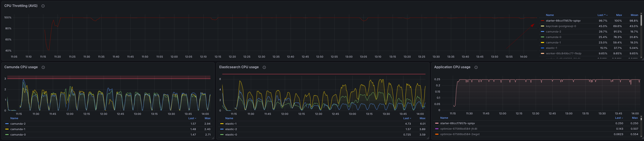Image resolution: width=644 pixels, height=141 pixels.
Task: Sort CPU Throttling legend by Last * column
Action: 602,15
